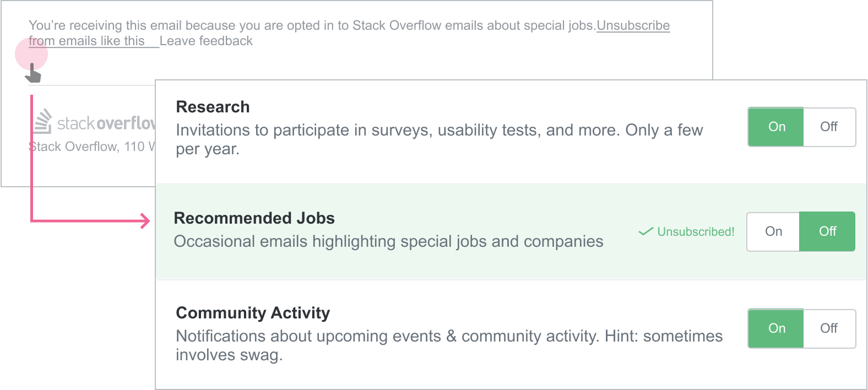Click the Research heading

(x=213, y=107)
